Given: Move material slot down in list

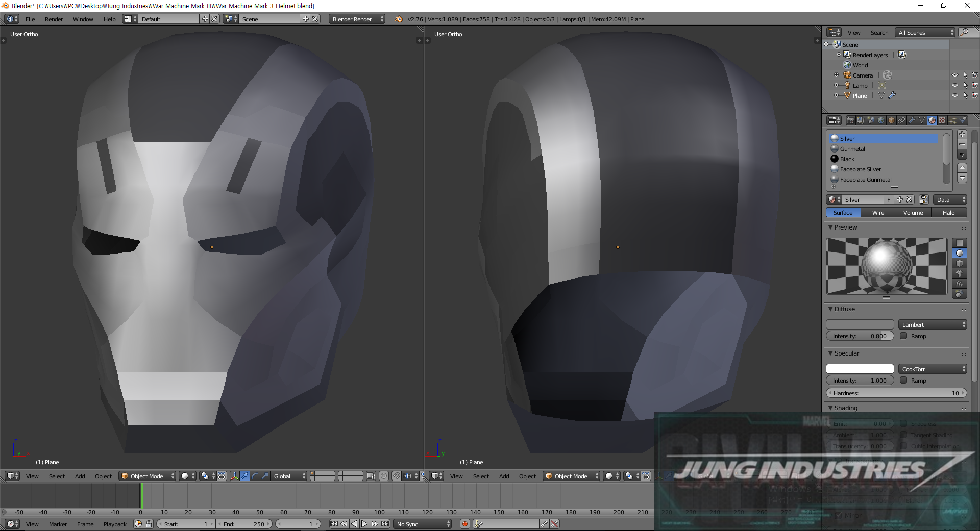Looking at the screenshot, I should 962,178.
